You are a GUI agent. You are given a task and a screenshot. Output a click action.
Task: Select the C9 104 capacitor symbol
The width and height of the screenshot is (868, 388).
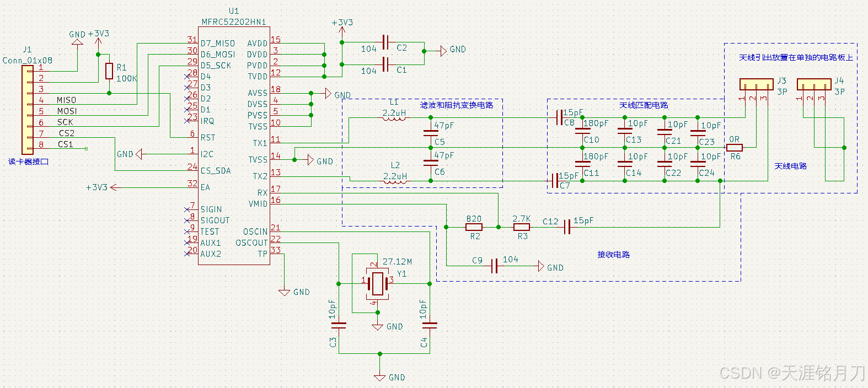pyautogui.click(x=495, y=266)
